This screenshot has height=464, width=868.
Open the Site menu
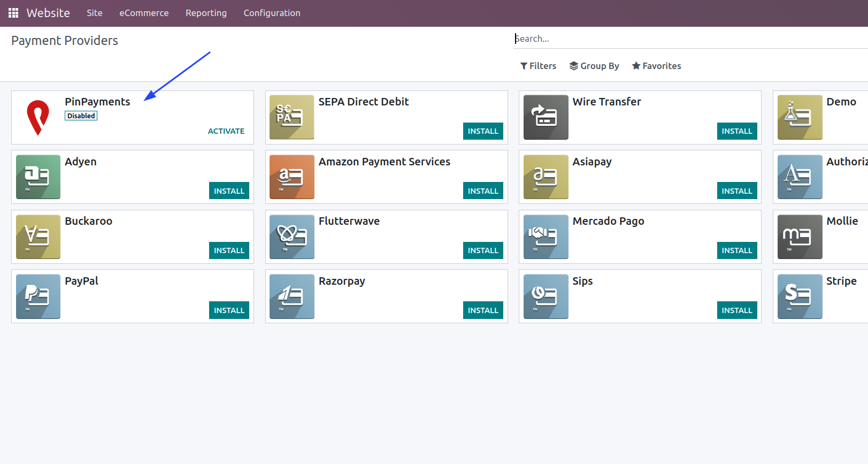[95, 13]
